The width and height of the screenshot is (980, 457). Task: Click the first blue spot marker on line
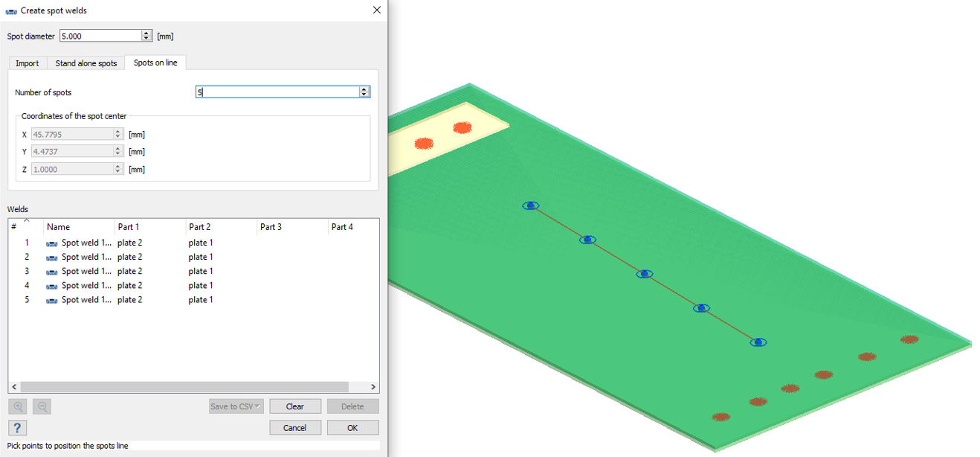tap(530, 205)
